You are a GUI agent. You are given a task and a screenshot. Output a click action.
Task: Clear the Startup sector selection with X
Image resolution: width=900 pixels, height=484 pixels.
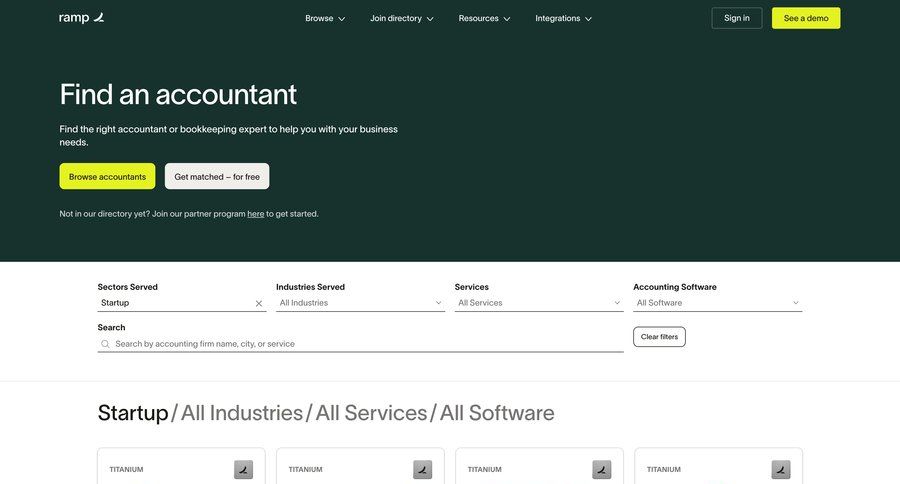pos(258,303)
